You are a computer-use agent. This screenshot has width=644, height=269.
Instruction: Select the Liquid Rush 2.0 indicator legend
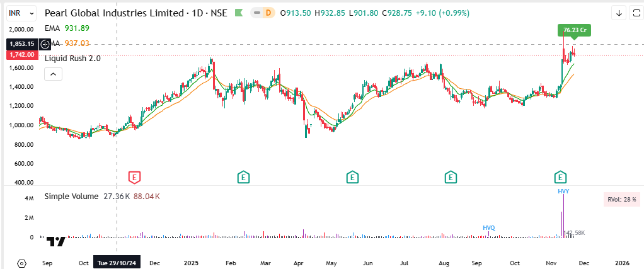(72, 59)
